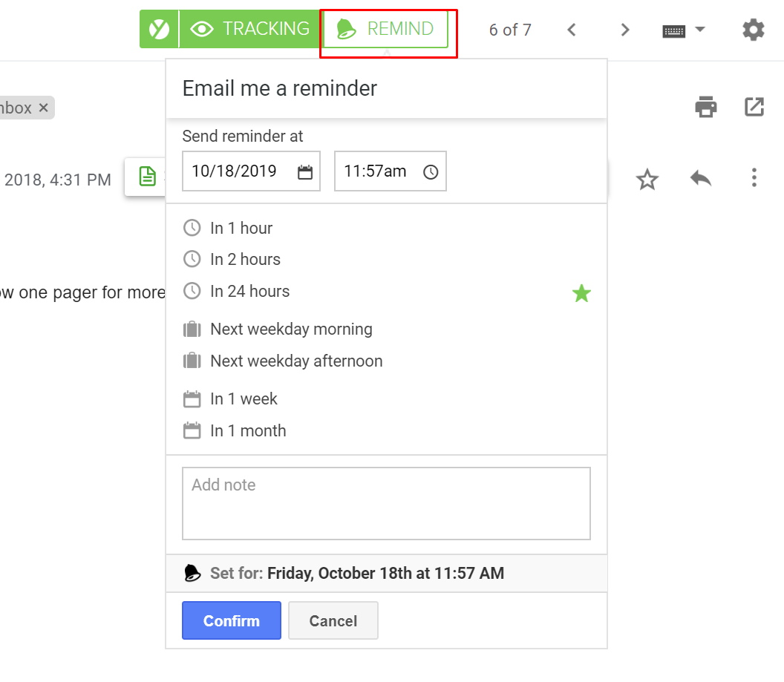Toggle the Tracking eye button
Viewport: 784px width, 682px height.
tap(250, 29)
